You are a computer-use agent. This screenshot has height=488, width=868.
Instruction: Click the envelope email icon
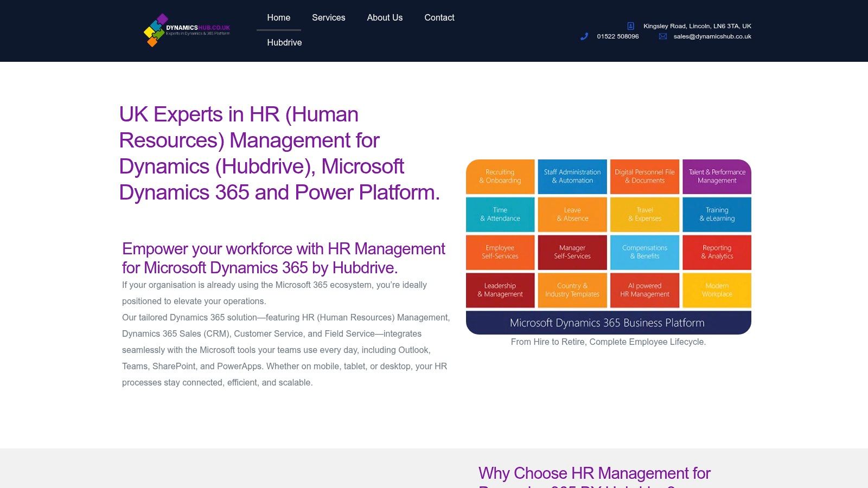click(x=663, y=36)
